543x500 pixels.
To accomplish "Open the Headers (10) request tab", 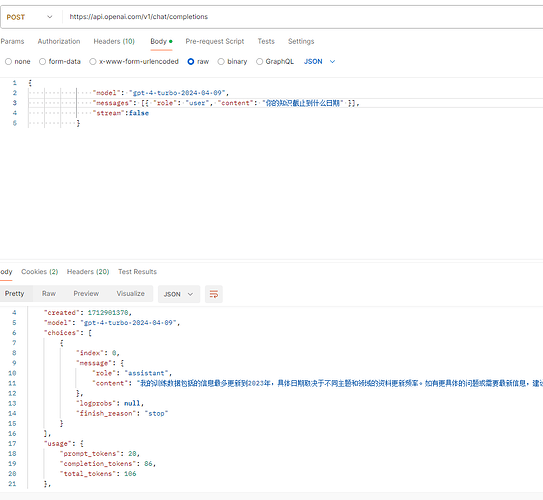I will (114, 41).
